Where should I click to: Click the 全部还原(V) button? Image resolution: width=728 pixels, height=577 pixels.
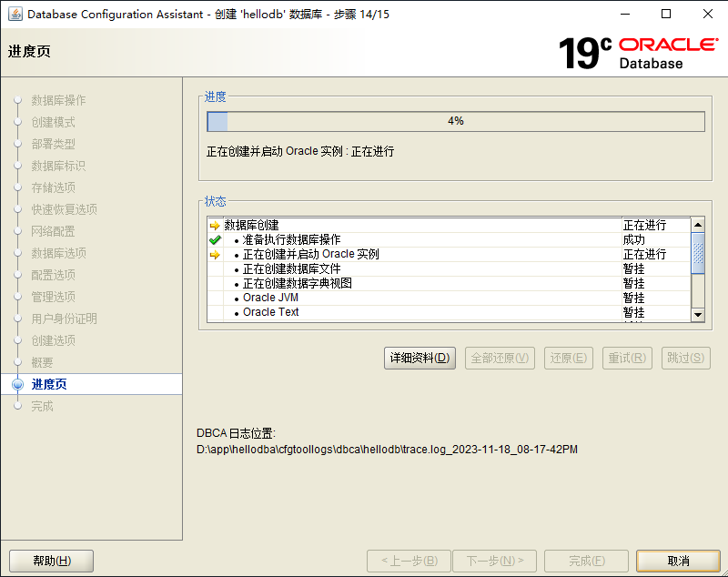pos(500,358)
